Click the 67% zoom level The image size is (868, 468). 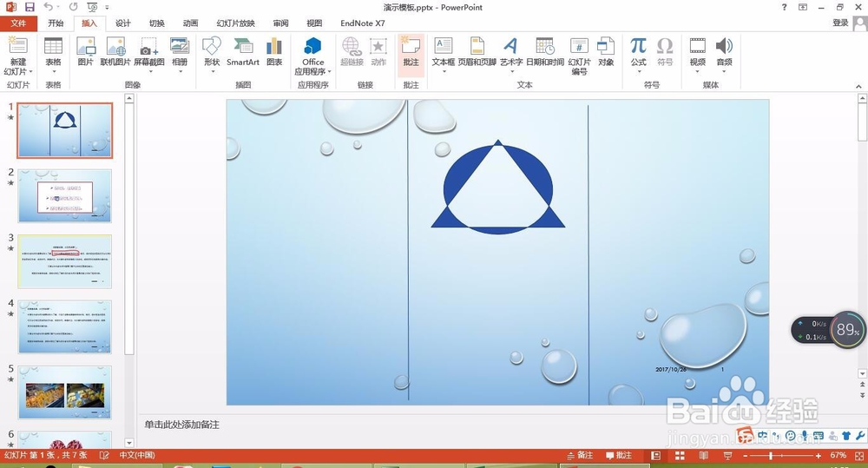coord(838,455)
